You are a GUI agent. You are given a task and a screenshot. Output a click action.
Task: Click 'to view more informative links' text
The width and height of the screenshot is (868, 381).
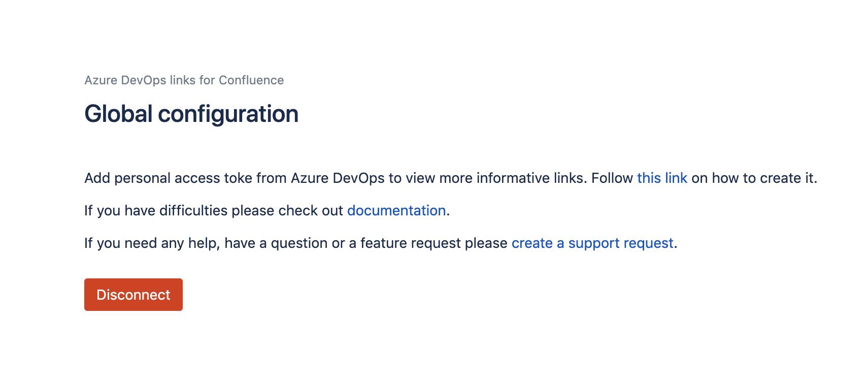coord(487,178)
